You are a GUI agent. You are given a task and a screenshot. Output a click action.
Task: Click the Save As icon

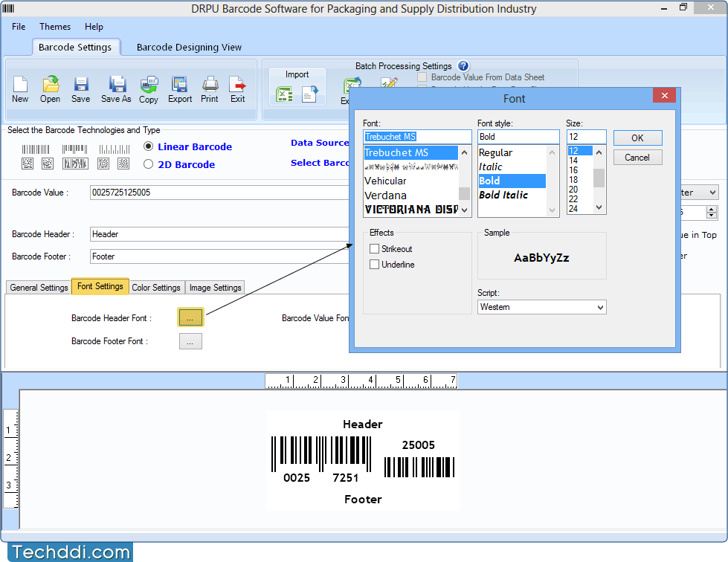click(x=117, y=84)
